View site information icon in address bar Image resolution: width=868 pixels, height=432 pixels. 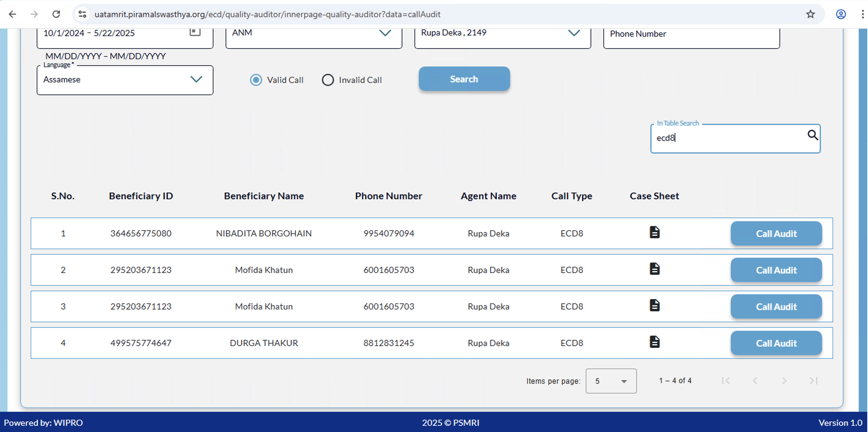[x=82, y=14]
